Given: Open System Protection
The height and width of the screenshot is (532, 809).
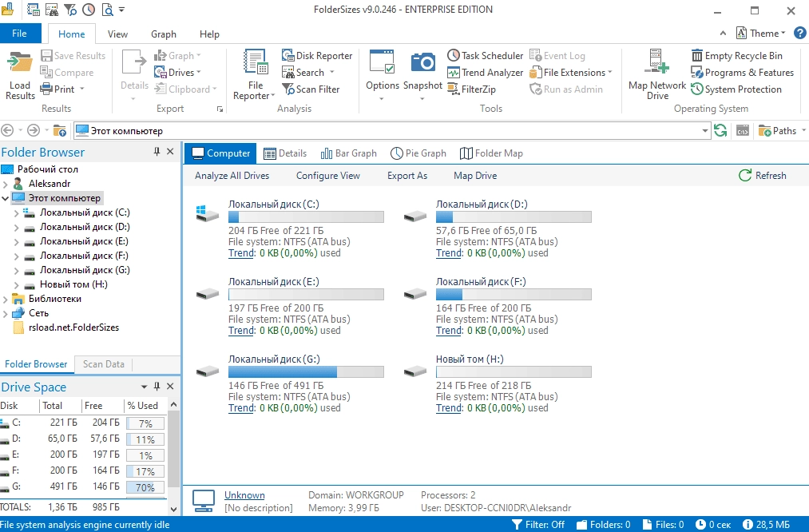Looking at the screenshot, I should [x=736, y=89].
